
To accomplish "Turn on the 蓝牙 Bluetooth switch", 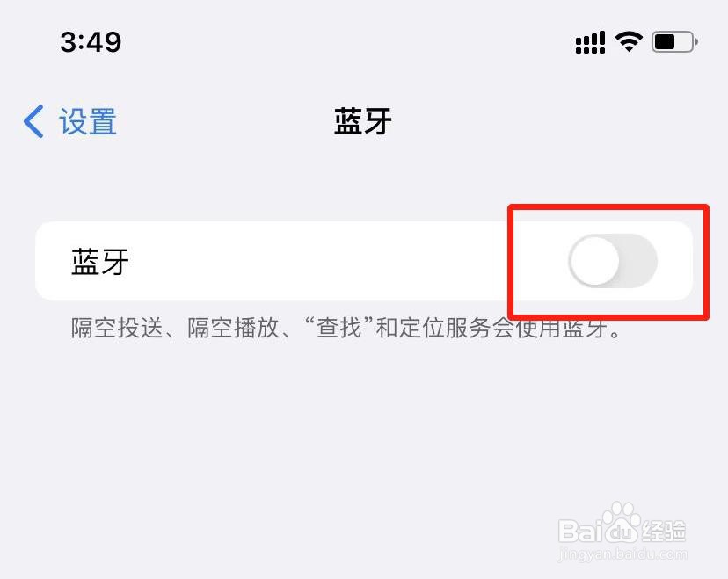I will tap(613, 261).
